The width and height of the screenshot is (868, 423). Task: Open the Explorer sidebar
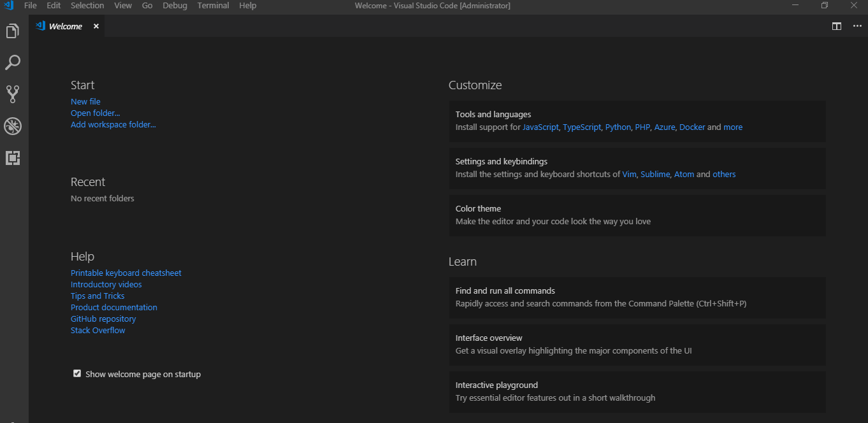[12, 31]
